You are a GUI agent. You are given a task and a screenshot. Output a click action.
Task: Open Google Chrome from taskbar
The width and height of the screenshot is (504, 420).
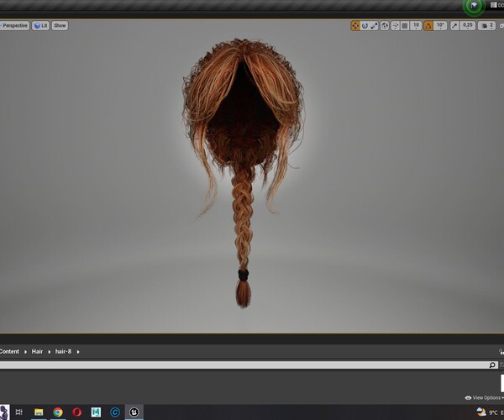(x=58, y=412)
